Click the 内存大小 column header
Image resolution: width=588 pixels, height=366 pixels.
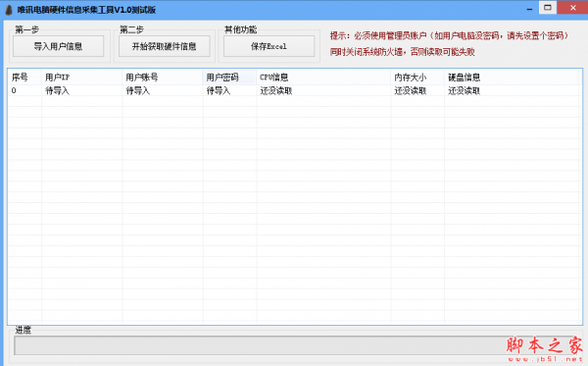[x=417, y=78]
